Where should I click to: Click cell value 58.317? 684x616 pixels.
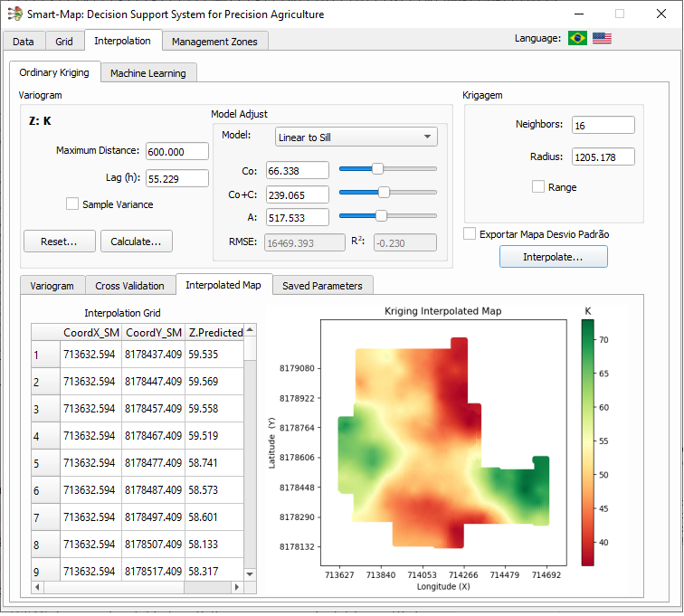point(214,571)
